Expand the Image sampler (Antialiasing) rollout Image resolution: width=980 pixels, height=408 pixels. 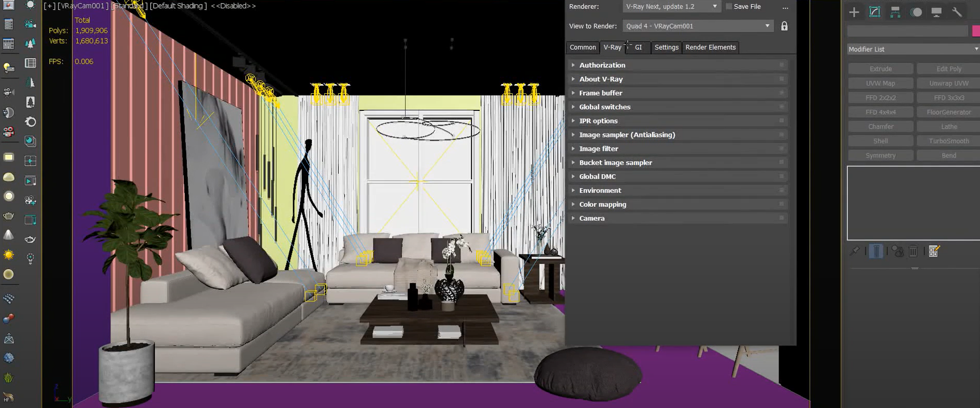click(627, 135)
